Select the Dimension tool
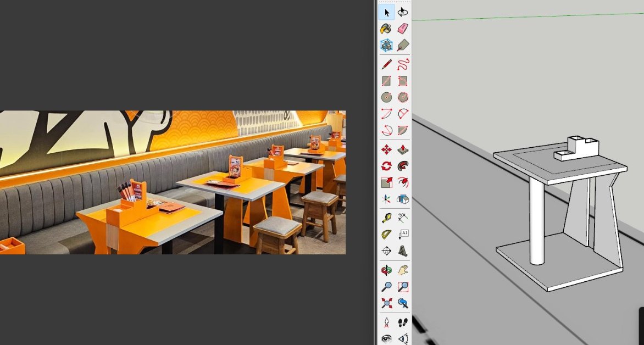Viewport: 644px width, 345px height. 403,218
